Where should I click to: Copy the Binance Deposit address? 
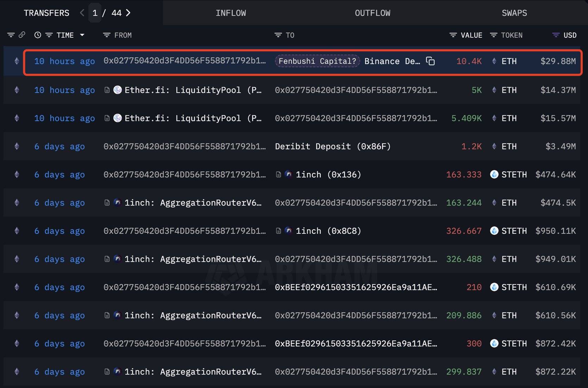click(x=430, y=61)
